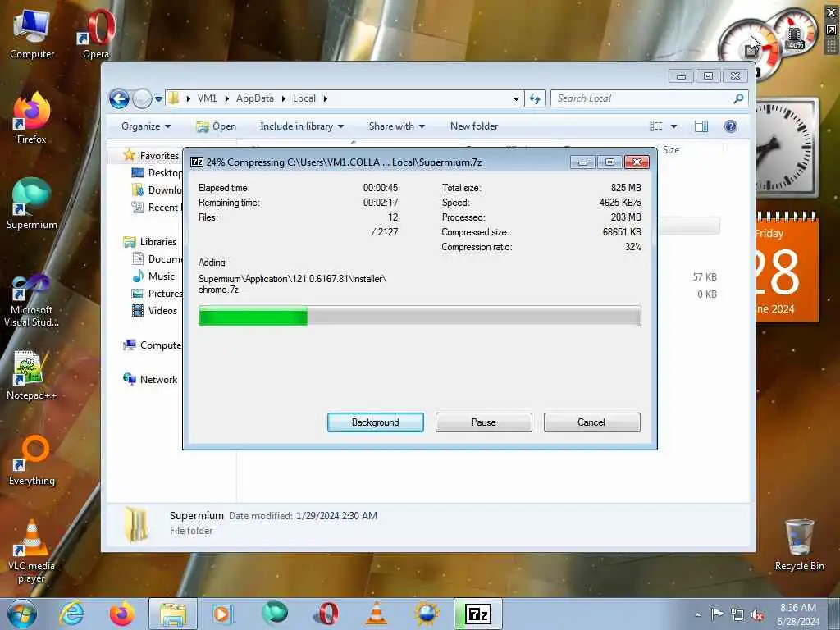Open the address bar history dropdown
This screenshot has height=630, width=840.
point(516,98)
